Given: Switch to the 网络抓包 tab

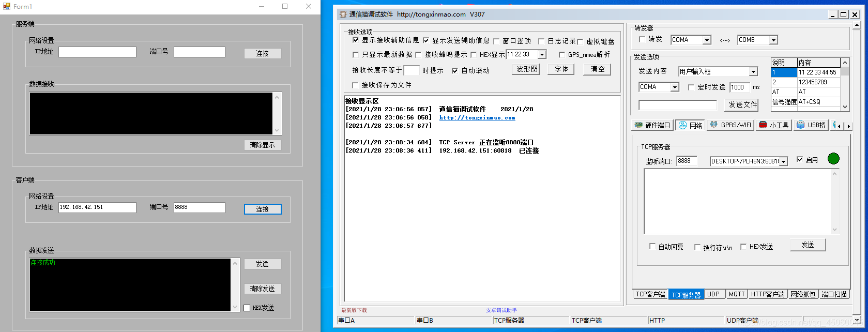Looking at the screenshot, I should [x=803, y=294].
